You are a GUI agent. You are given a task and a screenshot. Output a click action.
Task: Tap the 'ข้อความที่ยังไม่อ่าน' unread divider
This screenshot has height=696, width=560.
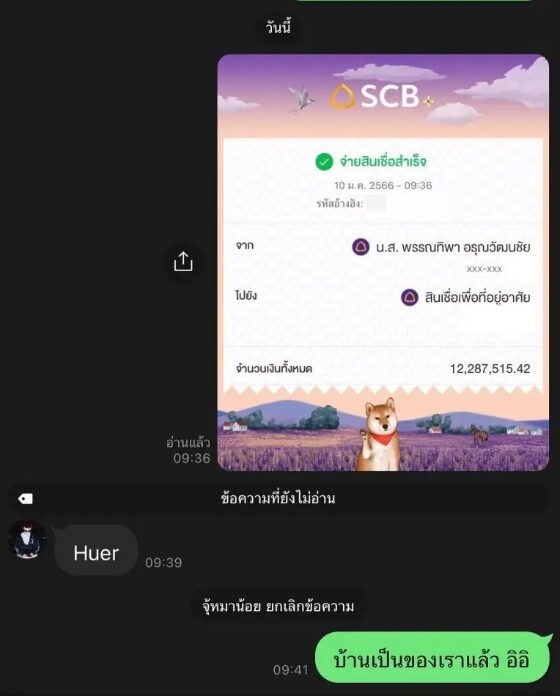[x=278, y=498]
